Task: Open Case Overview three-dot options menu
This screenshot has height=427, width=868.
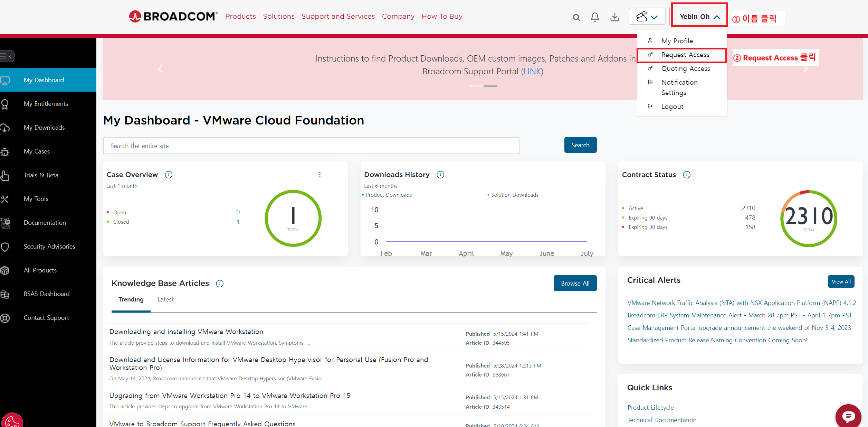Action: pos(320,175)
